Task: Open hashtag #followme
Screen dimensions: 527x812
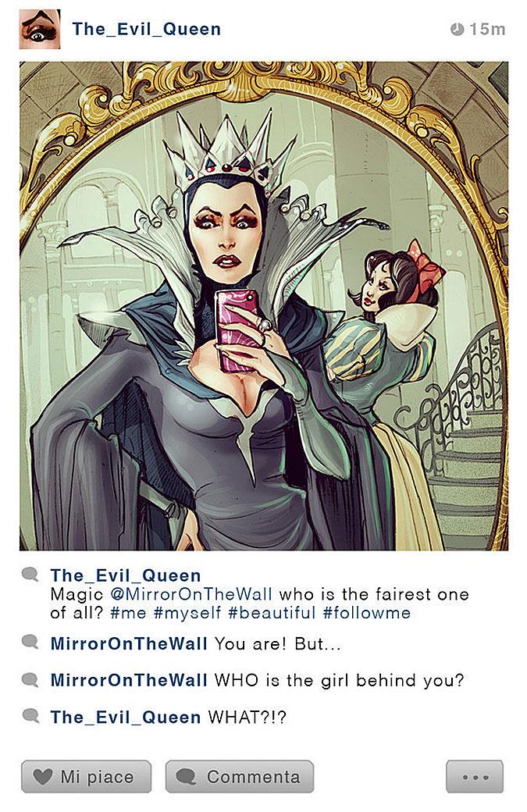Action: pyautogui.click(x=366, y=613)
